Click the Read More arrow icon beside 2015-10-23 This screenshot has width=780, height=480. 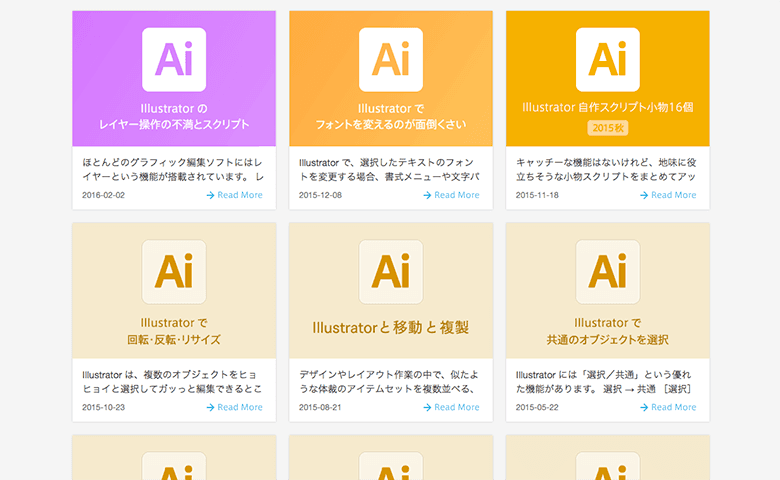click(210, 408)
